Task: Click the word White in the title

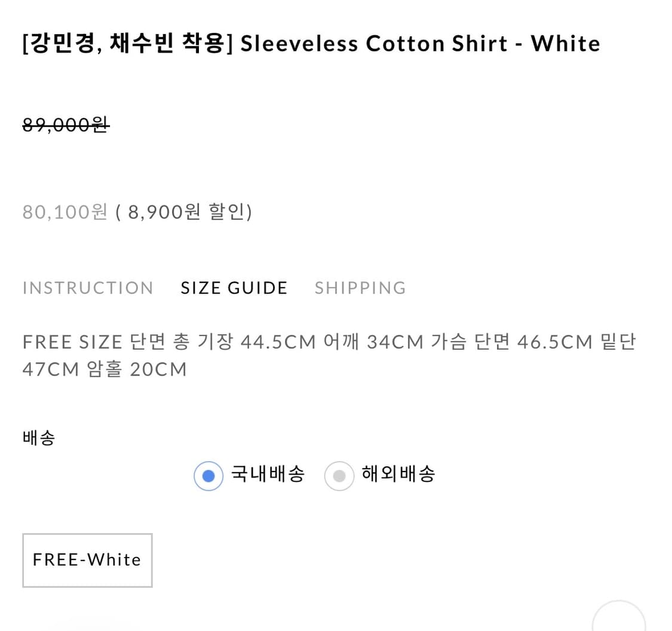Action: pyautogui.click(x=565, y=44)
